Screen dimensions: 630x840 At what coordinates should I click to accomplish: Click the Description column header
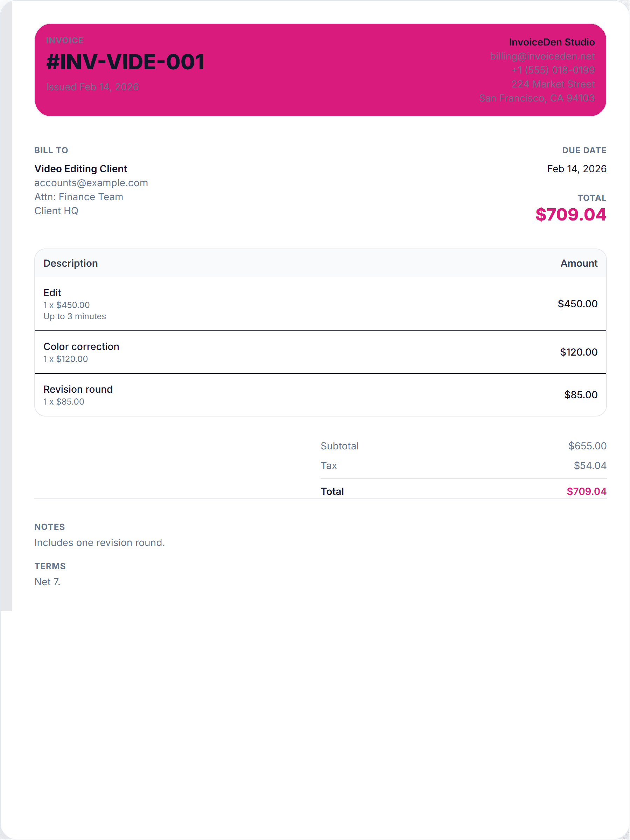tap(71, 263)
